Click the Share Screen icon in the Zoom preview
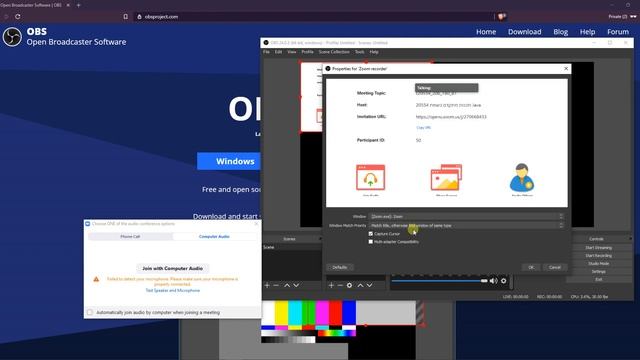The height and width of the screenshot is (360, 640). [446, 178]
